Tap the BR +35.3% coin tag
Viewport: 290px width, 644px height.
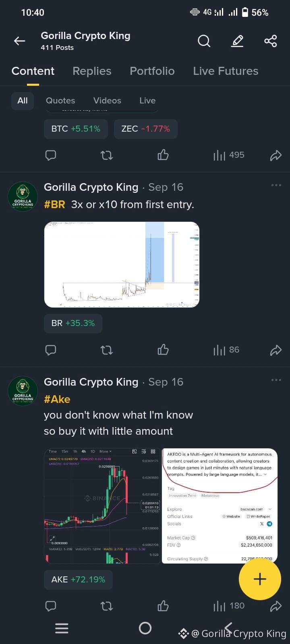(x=73, y=323)
